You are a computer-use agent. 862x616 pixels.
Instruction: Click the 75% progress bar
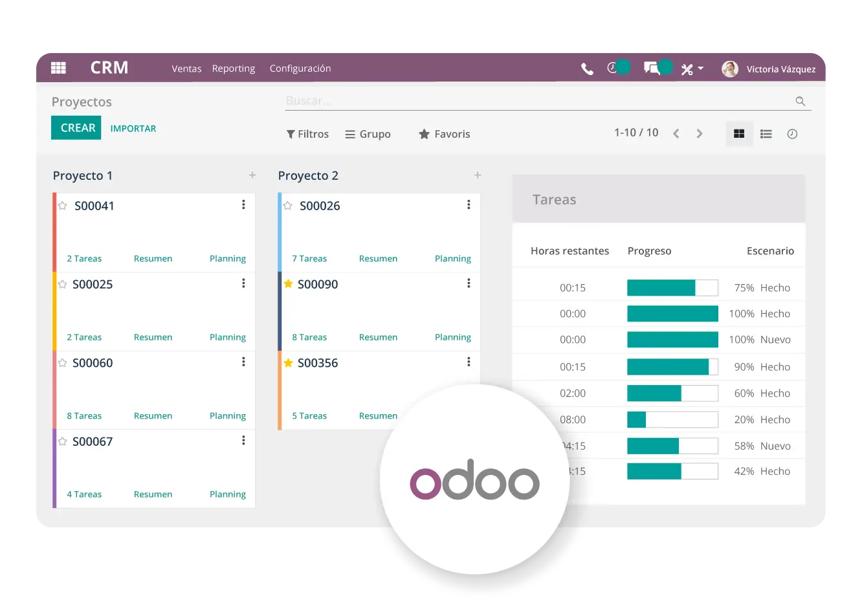672,288
